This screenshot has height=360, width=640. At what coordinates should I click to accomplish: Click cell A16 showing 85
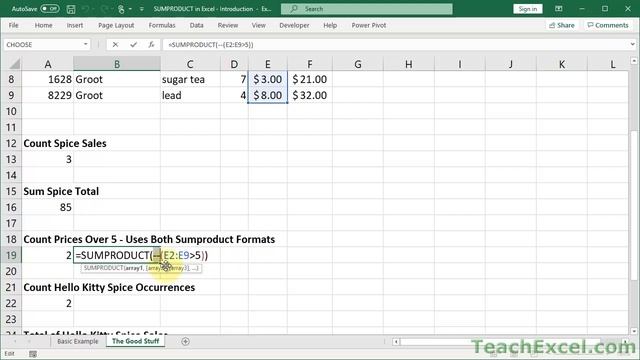(x=48, y=207)
